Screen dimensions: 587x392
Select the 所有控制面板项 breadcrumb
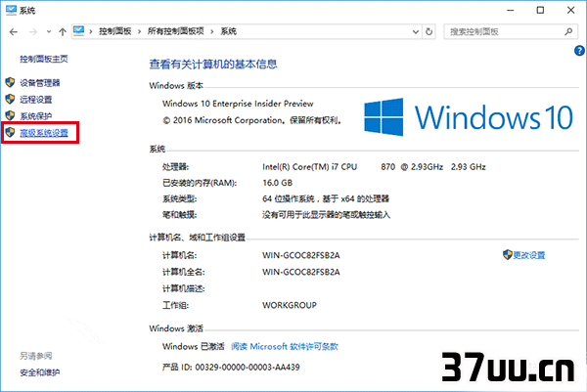(x=175, y=31)
